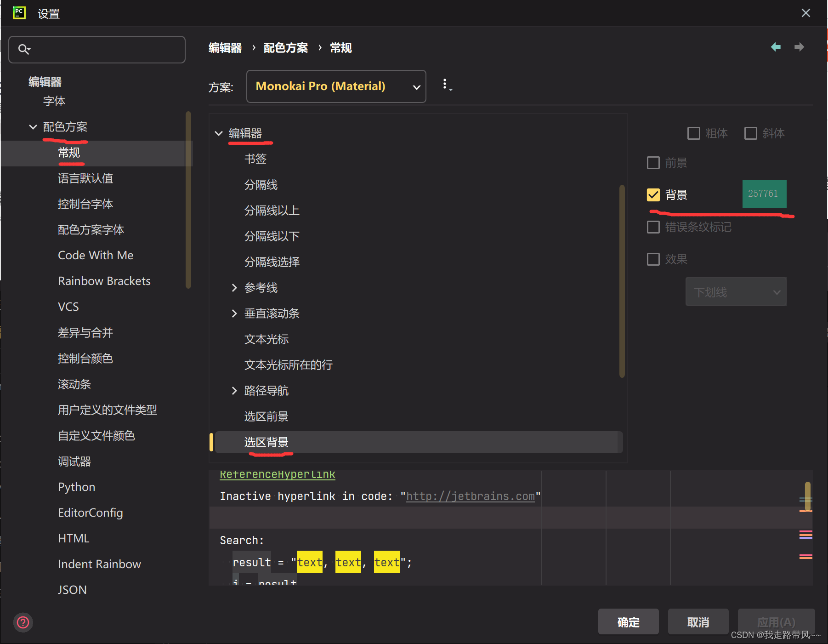Enable the 粗体 bold checkbox
The image size is (828, 644).
(694, 133)
